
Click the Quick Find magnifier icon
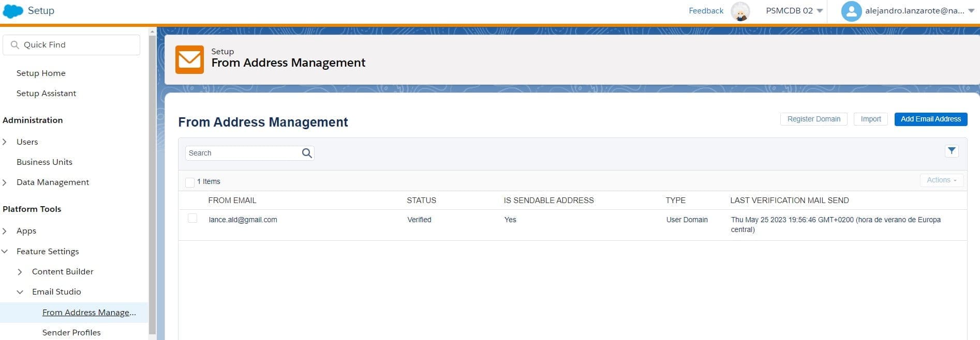(x=15, y=45)
